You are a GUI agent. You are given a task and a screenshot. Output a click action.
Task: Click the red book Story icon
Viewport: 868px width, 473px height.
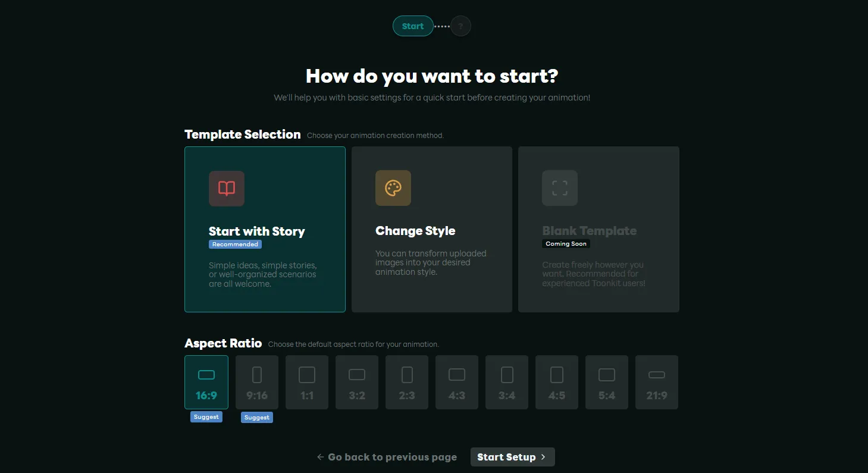click(226, 189)
